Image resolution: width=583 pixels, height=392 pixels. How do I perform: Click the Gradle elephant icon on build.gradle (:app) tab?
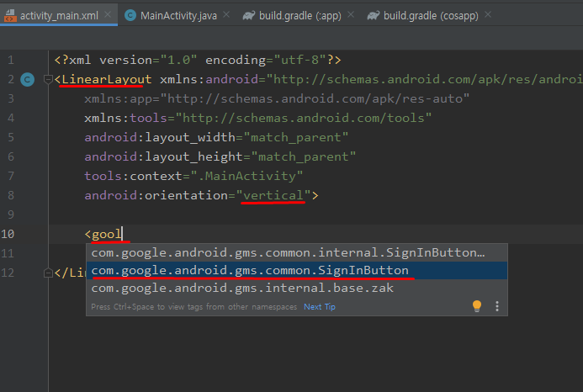coord(249,15)
